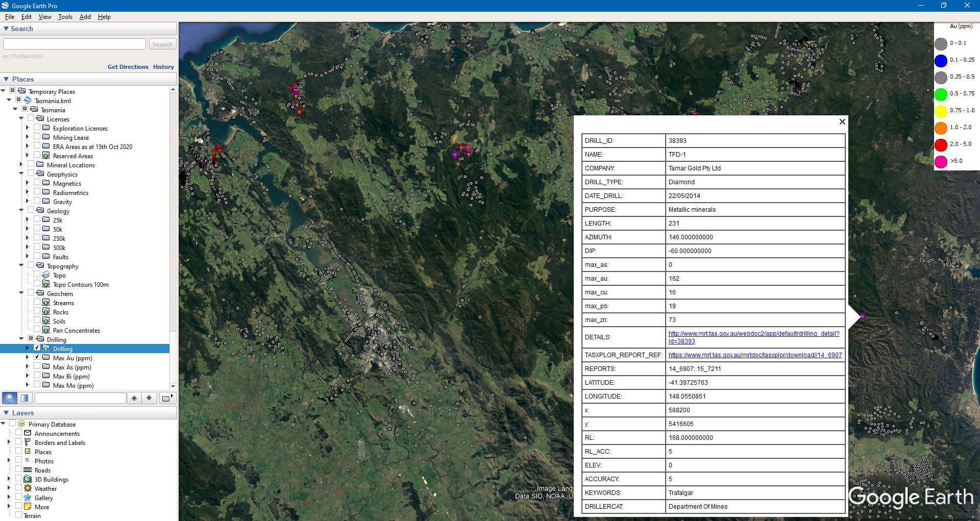980x521 pixels.
Task: Close the drill hole info balloon
Action: [x=842, y=121]
